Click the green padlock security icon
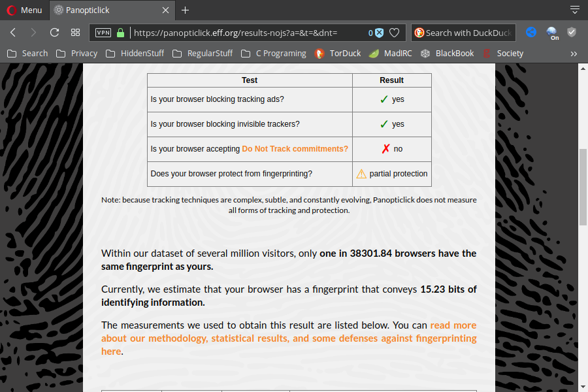This screenshot has height=392, width=588. [120, 33]
